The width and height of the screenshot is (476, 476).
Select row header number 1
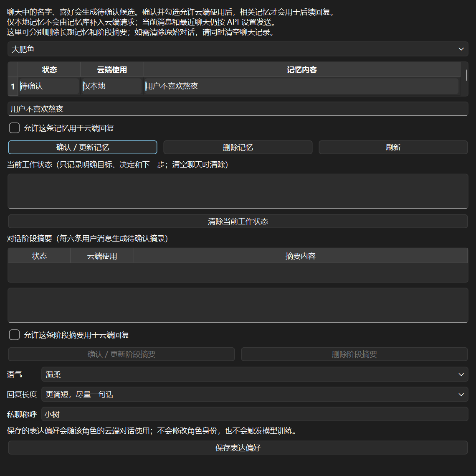pos(13,87)
